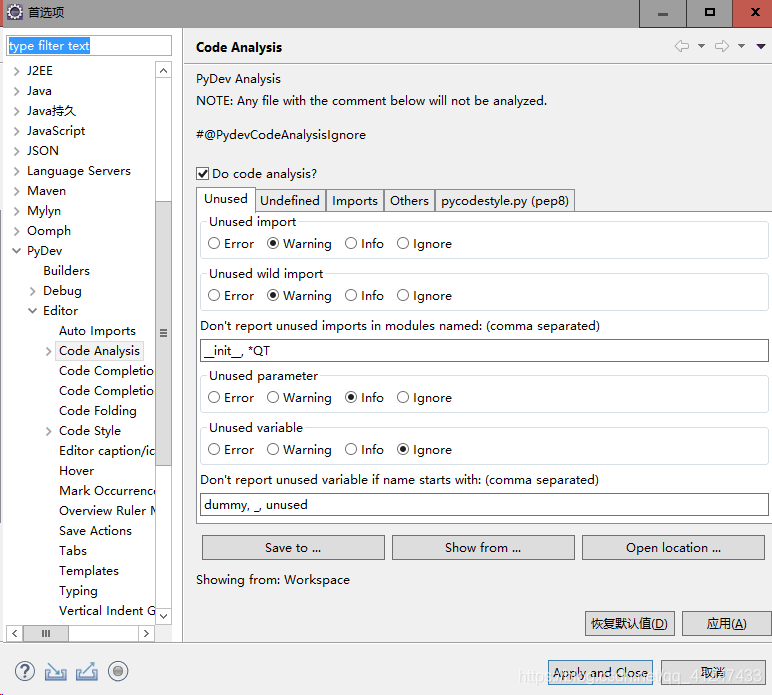
Task: Select Maven in the tree
Action: pos(46,190)
